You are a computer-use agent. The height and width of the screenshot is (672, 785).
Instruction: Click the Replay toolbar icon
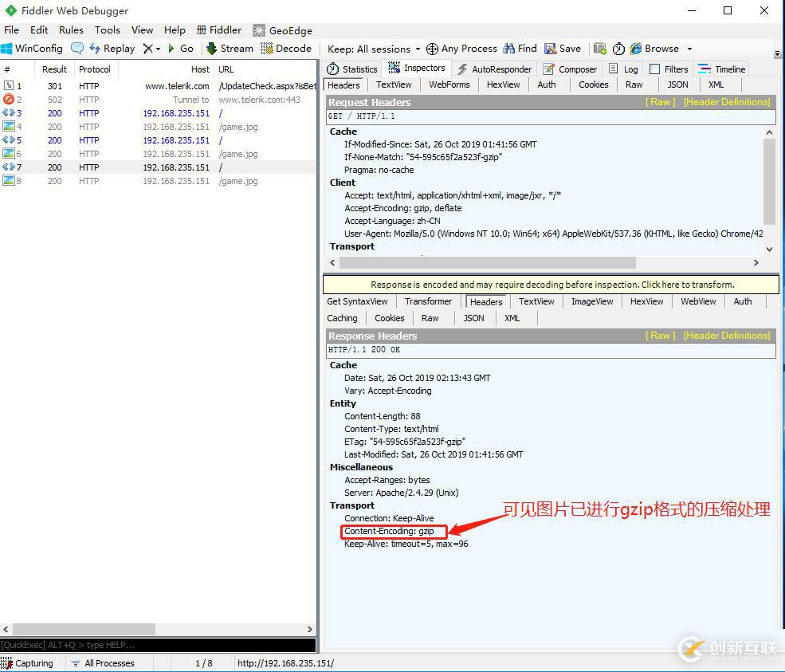(x=96, y=49)
